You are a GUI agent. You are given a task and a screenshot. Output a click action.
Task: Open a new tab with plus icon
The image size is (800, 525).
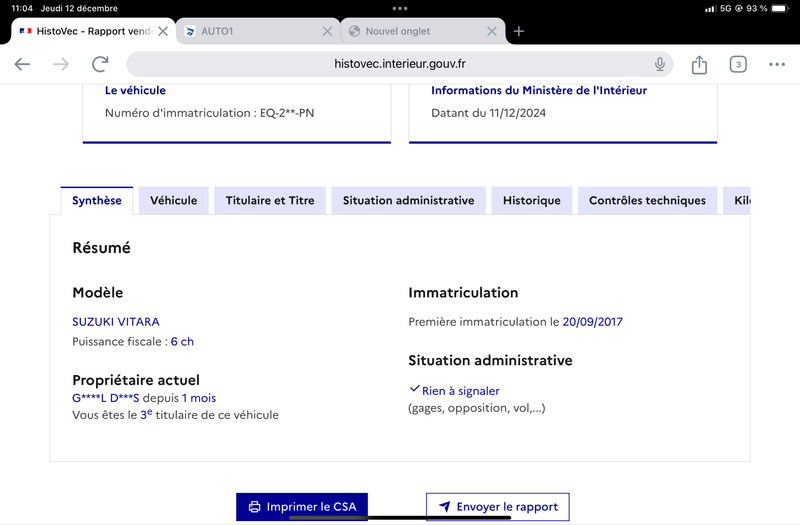pyautogui.click(x=518, y=31)
